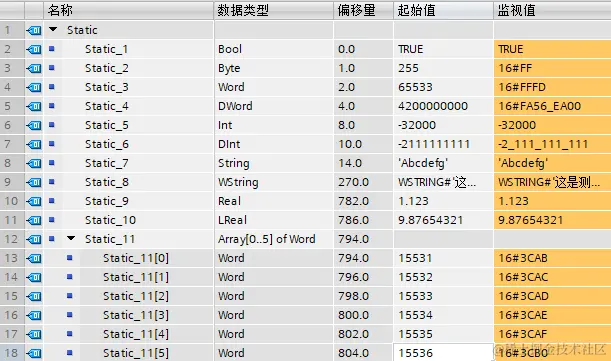Select the Static_4 variable name

(107, 106)
